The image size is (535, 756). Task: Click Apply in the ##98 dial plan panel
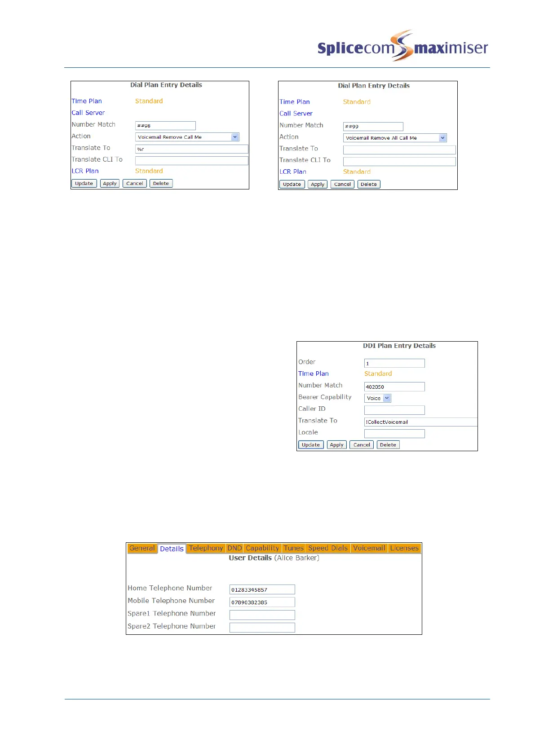click(110, 183)
